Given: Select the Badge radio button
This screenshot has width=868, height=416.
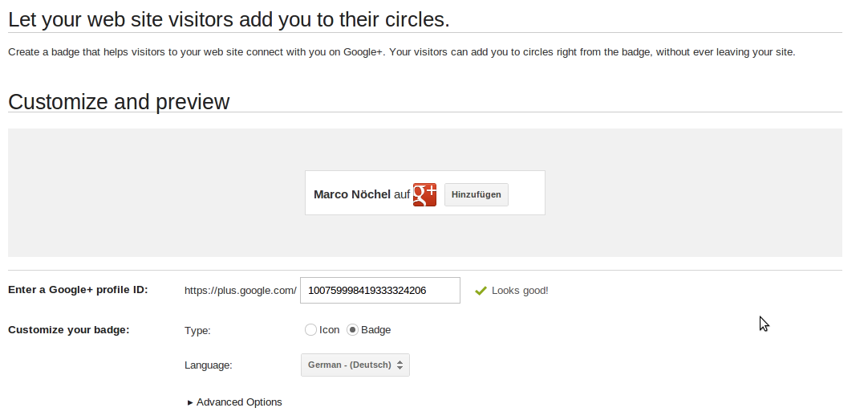Looking at the screenshot, I should coord(353,330).
